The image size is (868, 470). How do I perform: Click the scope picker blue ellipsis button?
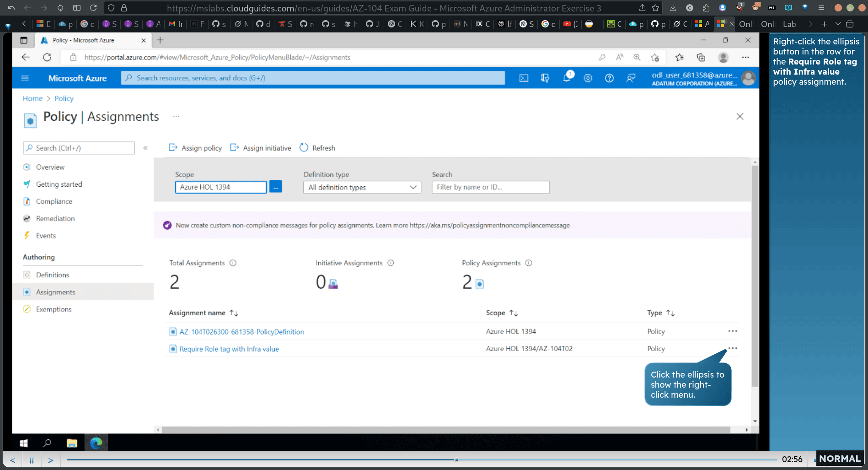[x=276, y=187]
